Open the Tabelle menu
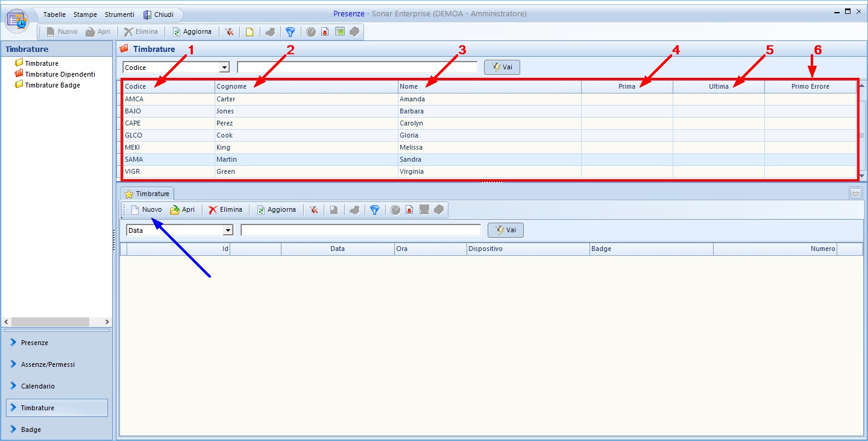The height and width of the screenshot is (441, 868). (x=54, y=14)
